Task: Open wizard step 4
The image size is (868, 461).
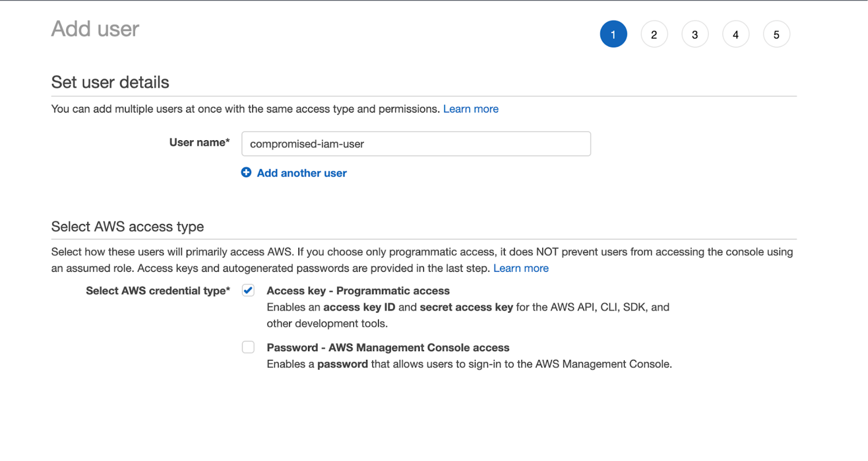Action: pos(736,34)
